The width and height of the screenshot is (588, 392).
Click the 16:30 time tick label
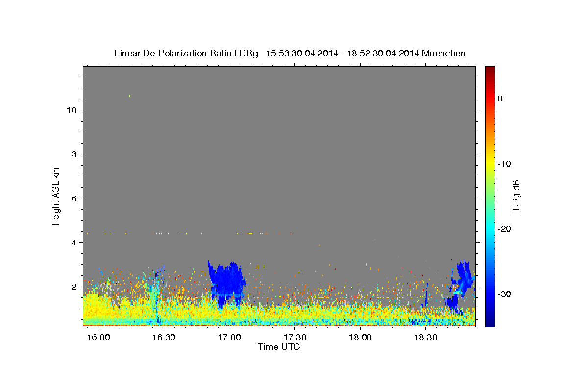[x=164, y=337]
